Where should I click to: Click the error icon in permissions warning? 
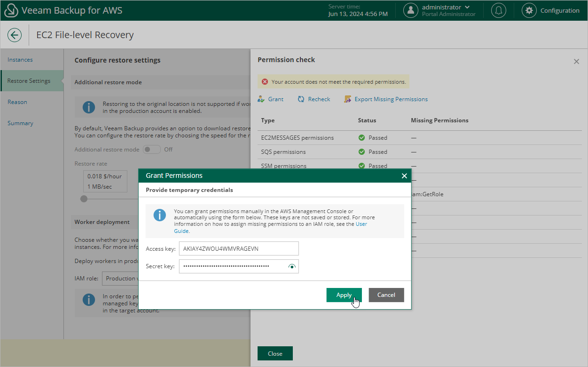click(x=265, y=82)
